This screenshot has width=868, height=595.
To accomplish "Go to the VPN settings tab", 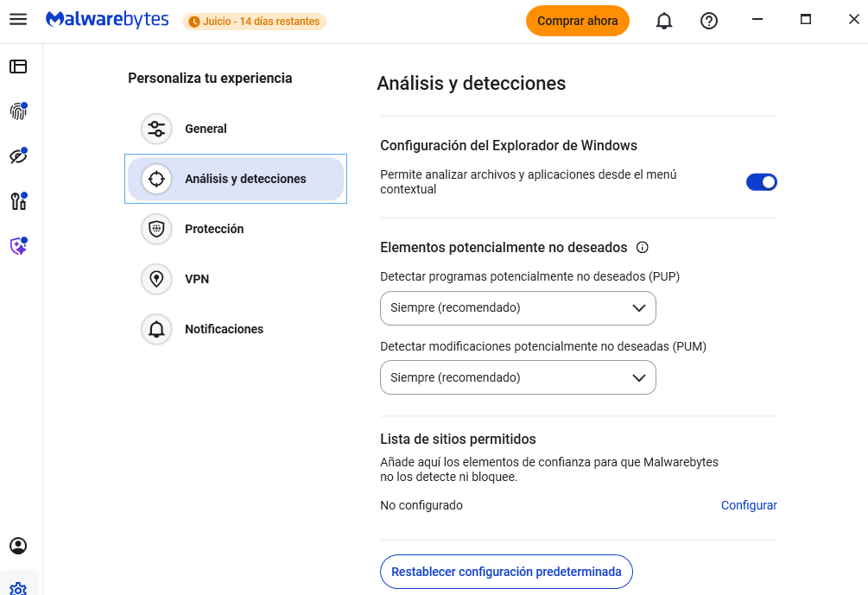I will pos(197,279).
